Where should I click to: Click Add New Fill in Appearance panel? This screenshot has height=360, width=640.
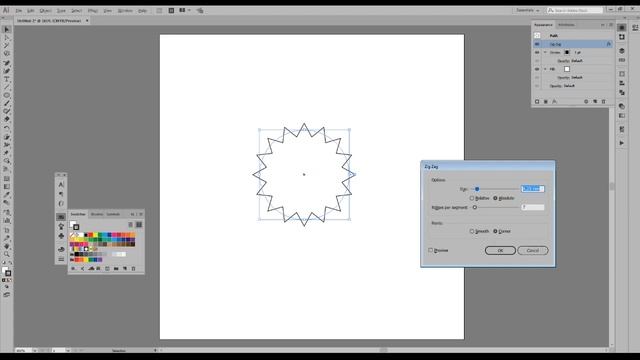(x=546, y=102)
